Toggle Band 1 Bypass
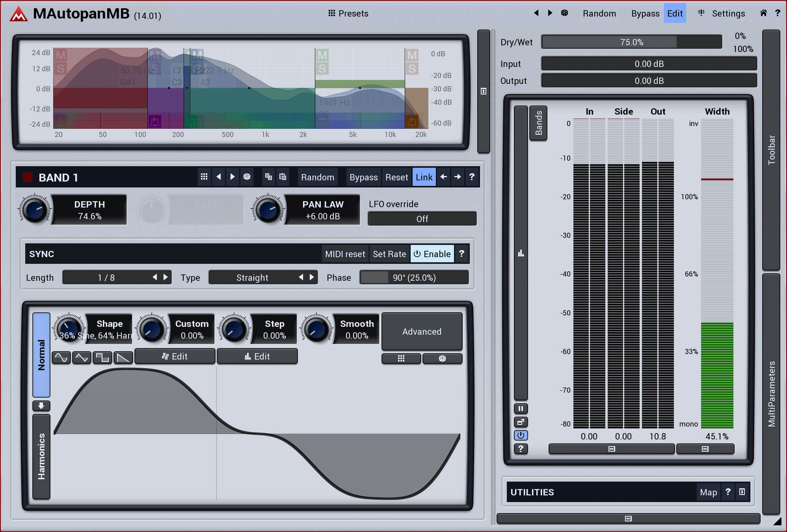Image resolution: width=787 pixels, height=532 pixels. point(363,177)
